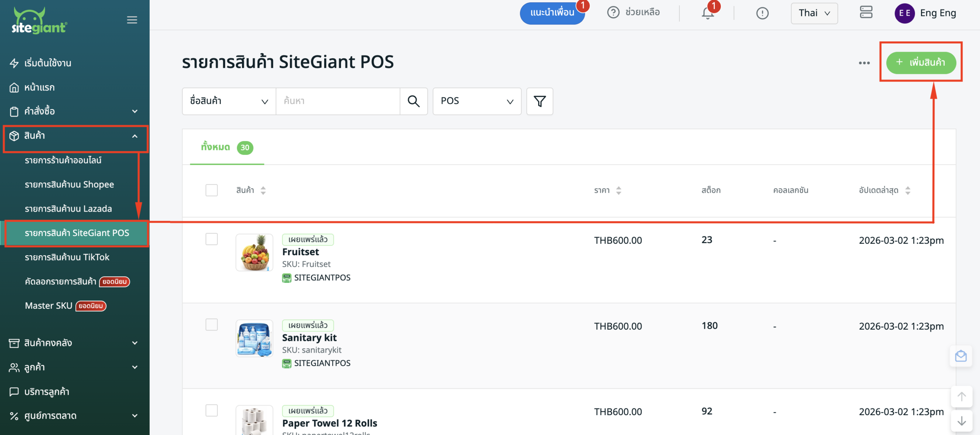Click the exclamation info icon in header
This screenshot has width=980, height=435.
coord(762,13)
